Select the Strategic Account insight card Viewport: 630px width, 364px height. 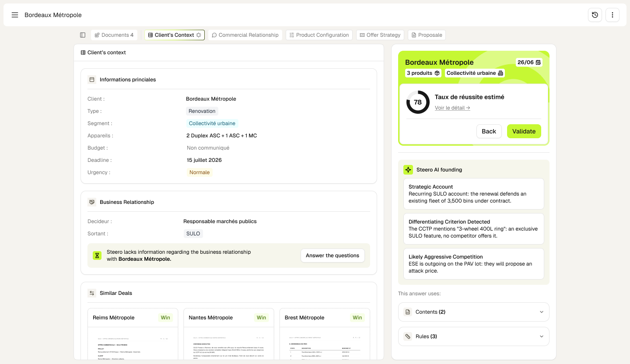[473, 194]
